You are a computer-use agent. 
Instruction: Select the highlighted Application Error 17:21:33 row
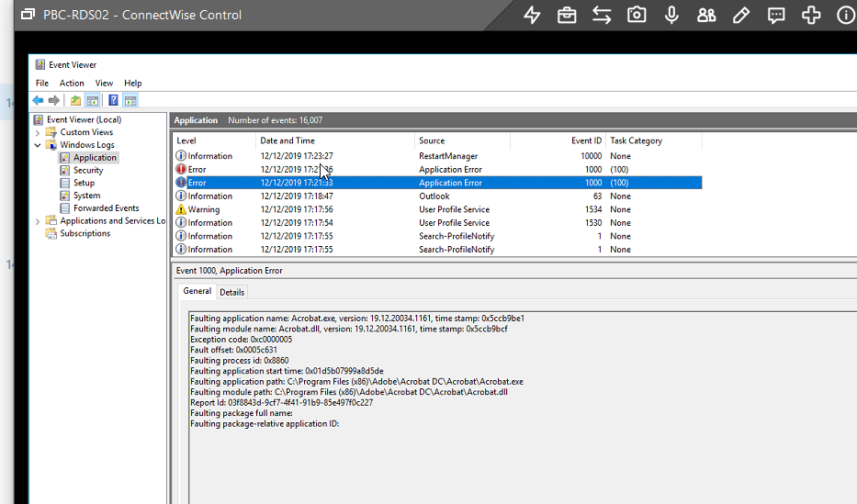[x=437, y=183]
